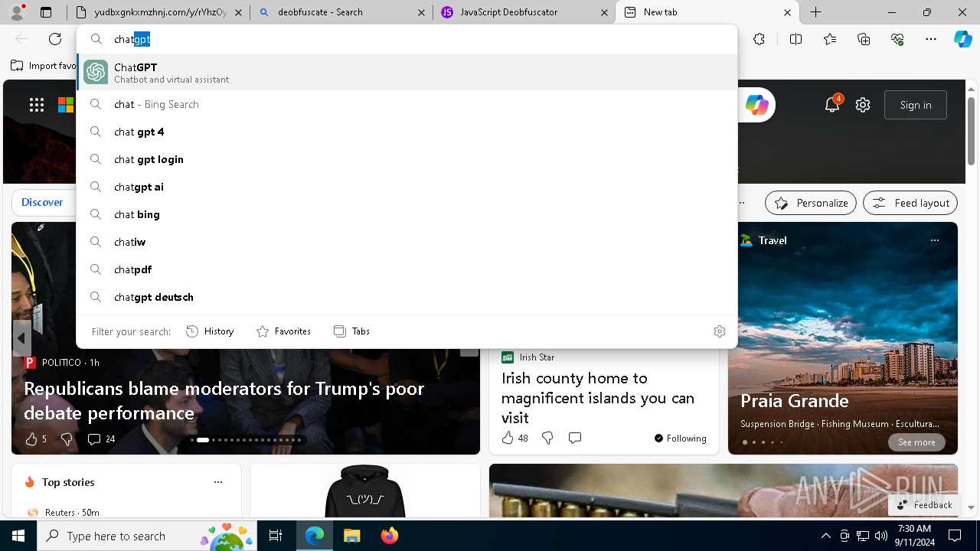Pick the 'chat gpt 4' suggestion
This screenshot has width=980, height=551.
click(x=407, y=132)
